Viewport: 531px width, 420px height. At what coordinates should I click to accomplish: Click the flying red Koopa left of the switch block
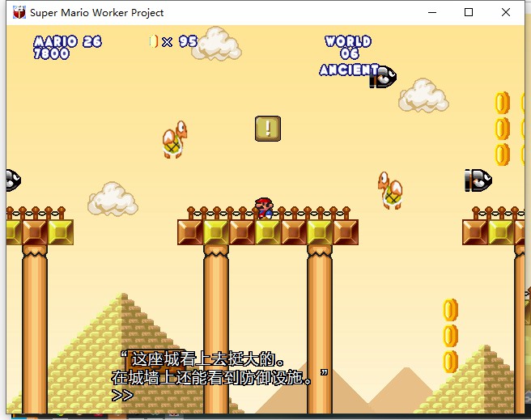(x=175, y=139)
